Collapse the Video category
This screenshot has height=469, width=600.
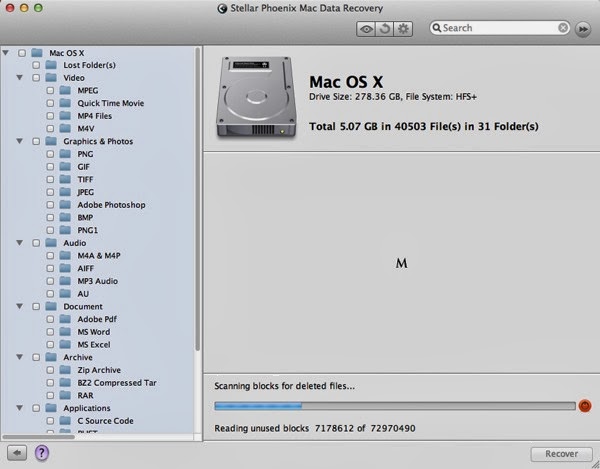(20, 77)
